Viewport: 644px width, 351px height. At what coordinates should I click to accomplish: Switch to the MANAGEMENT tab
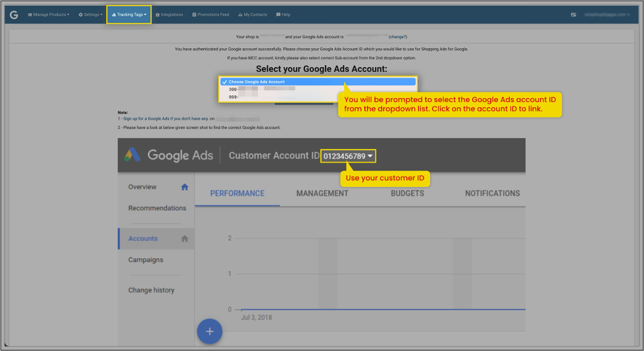[322, 194]
